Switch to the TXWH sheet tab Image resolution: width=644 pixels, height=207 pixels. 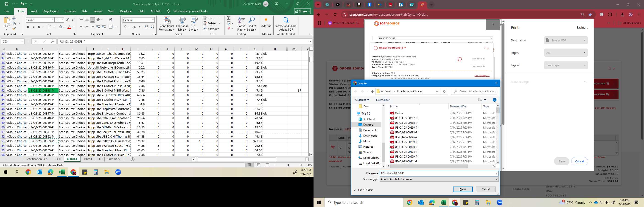pyautogui.click(x=87, y=159)
